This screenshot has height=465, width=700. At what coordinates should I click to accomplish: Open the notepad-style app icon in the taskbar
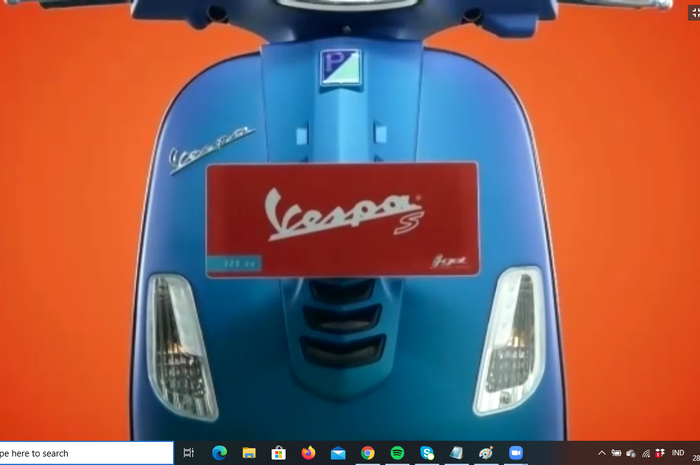click(456, 453)
